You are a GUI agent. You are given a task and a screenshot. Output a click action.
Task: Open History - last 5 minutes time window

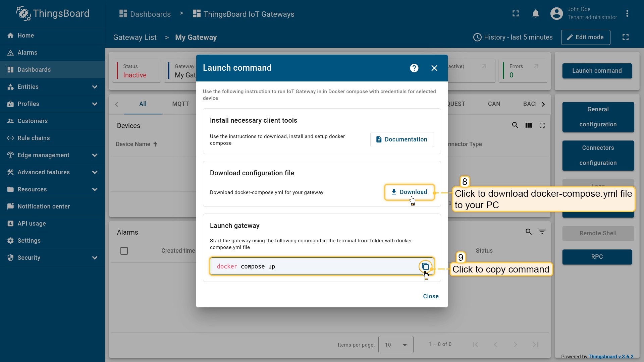[x=513, y=37]
